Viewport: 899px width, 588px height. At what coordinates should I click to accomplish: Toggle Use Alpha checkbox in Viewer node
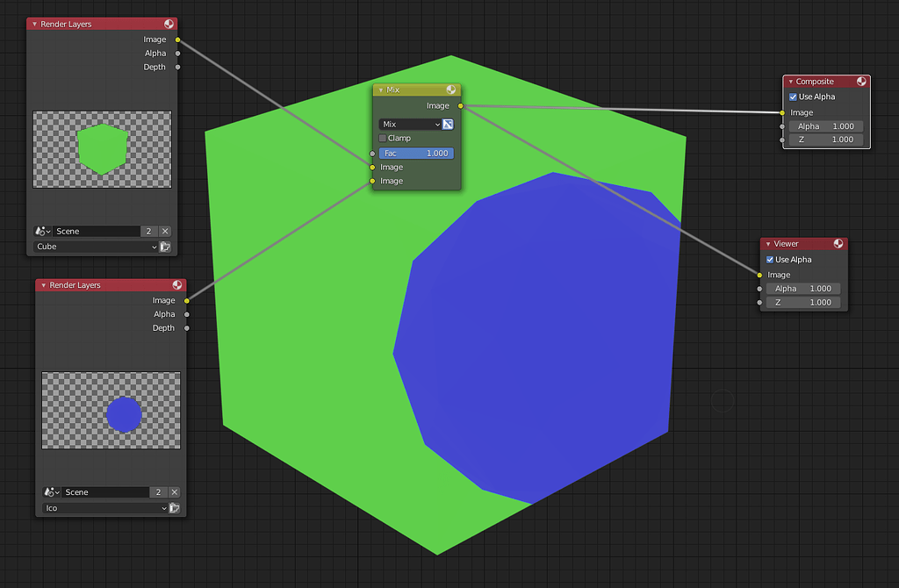click(x=770, y=260)
